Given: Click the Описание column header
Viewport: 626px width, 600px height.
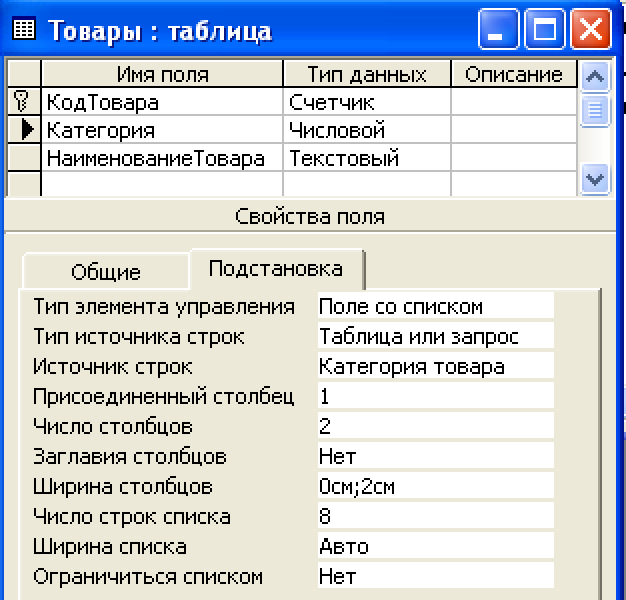Looking at the screenshot, I should click(x=514, y=74).
